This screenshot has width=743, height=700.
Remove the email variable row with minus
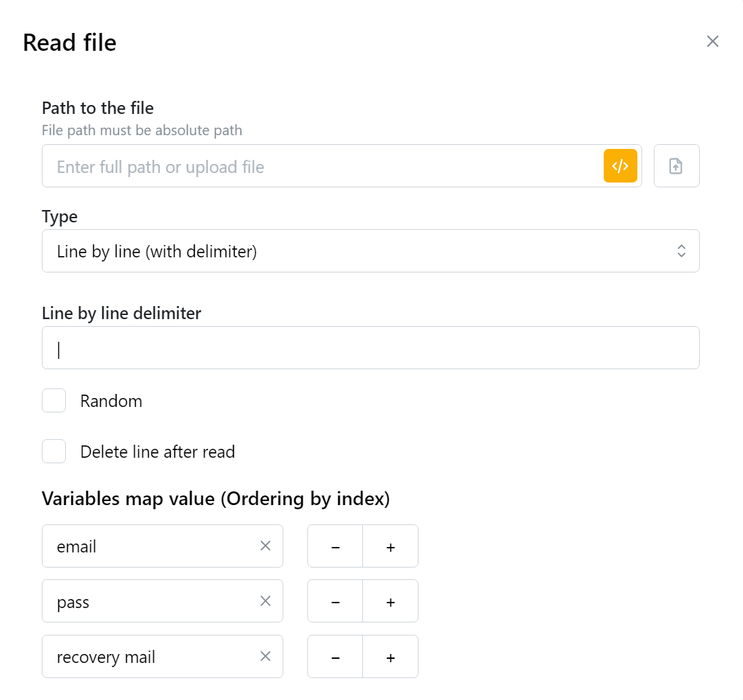(x=335, y=547)
